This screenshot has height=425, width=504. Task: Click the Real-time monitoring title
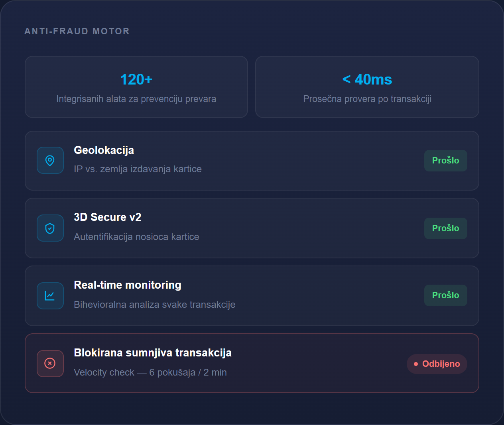(x=128, y=285)
